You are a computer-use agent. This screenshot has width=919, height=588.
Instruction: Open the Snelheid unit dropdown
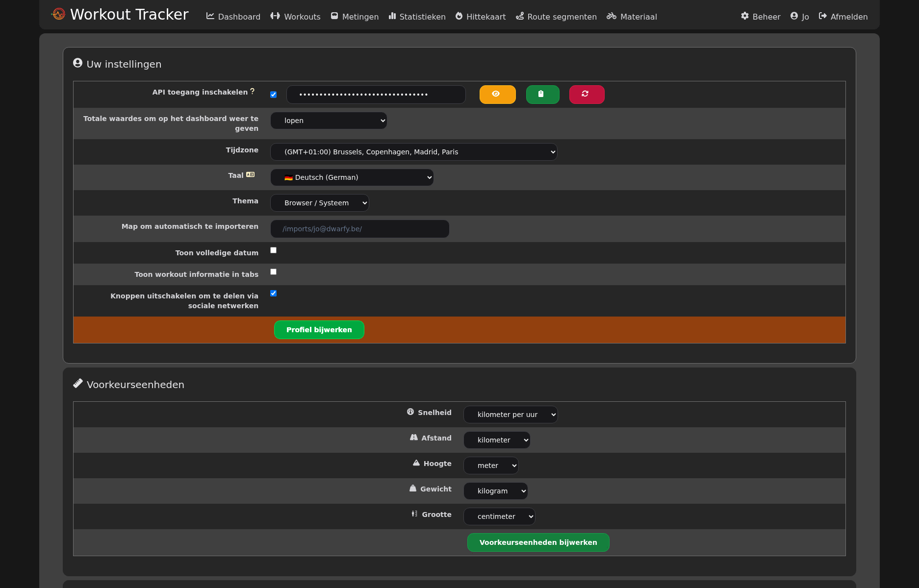(510, 415)
